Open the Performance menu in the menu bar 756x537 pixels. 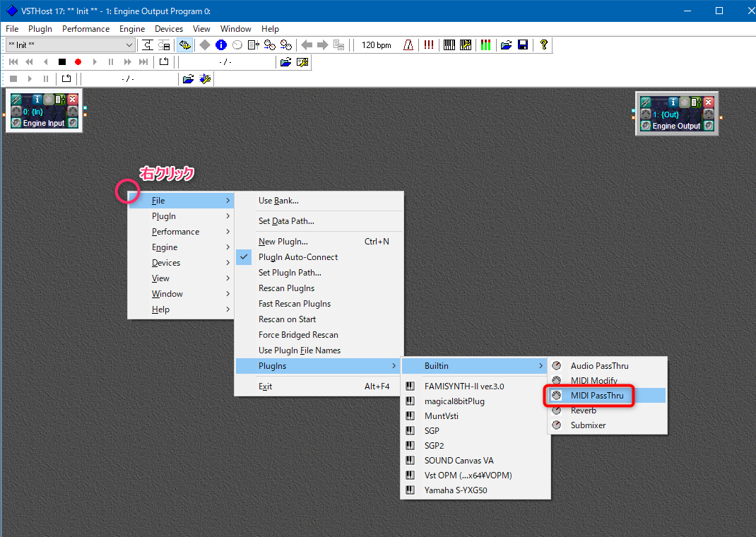[85, 29]
